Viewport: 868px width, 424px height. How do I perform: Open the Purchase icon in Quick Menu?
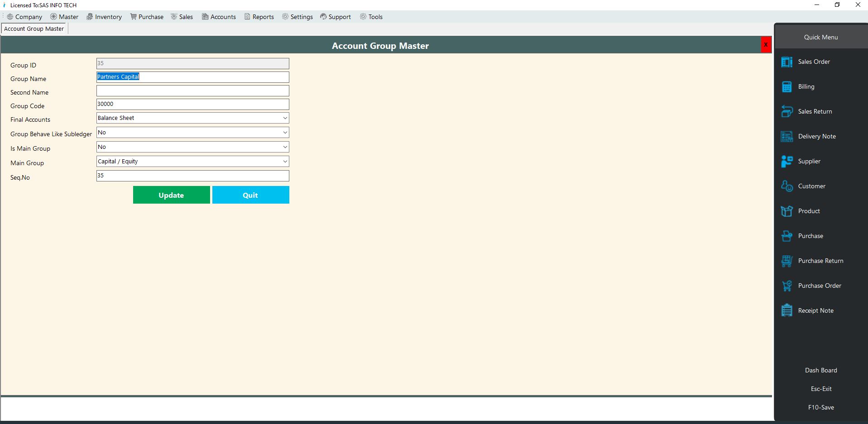tap(787, 236)
